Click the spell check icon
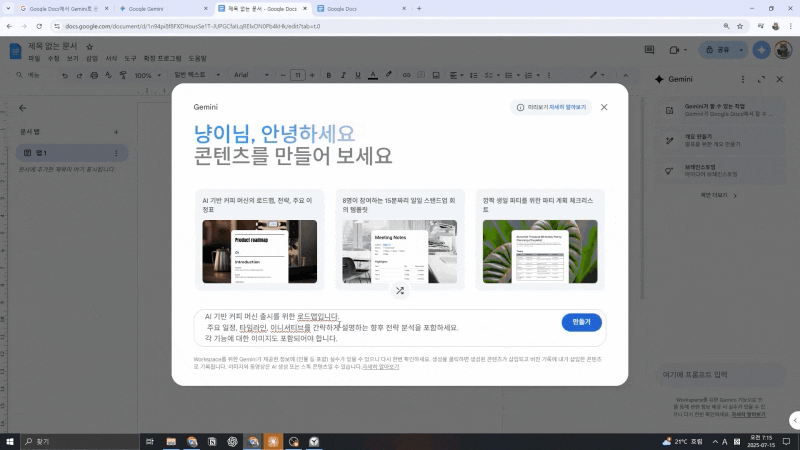The width and height of the screenshot is (800, 450). [108, 76]
